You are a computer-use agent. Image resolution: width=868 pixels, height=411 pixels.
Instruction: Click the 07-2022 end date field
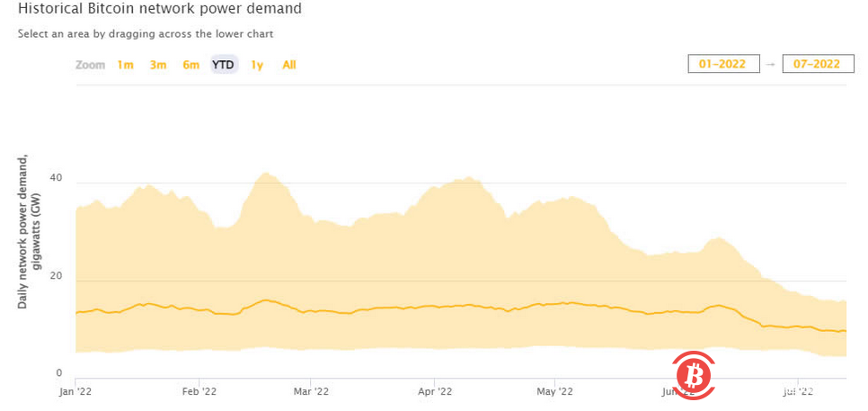tap(818, 64)
